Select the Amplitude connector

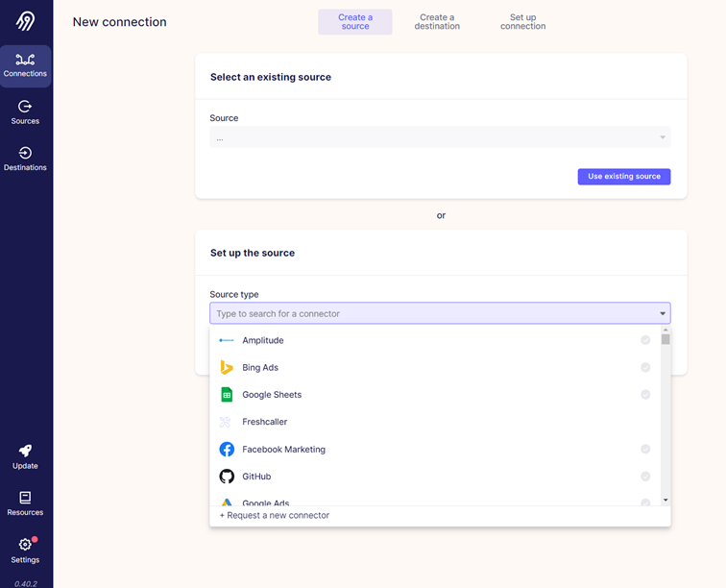tap(262, 340)
